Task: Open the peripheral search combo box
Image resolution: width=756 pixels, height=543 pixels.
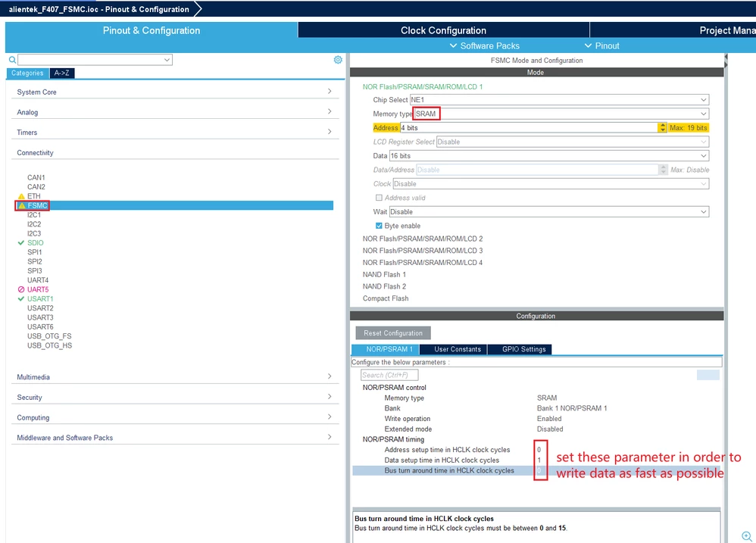Action: [95, 60]
